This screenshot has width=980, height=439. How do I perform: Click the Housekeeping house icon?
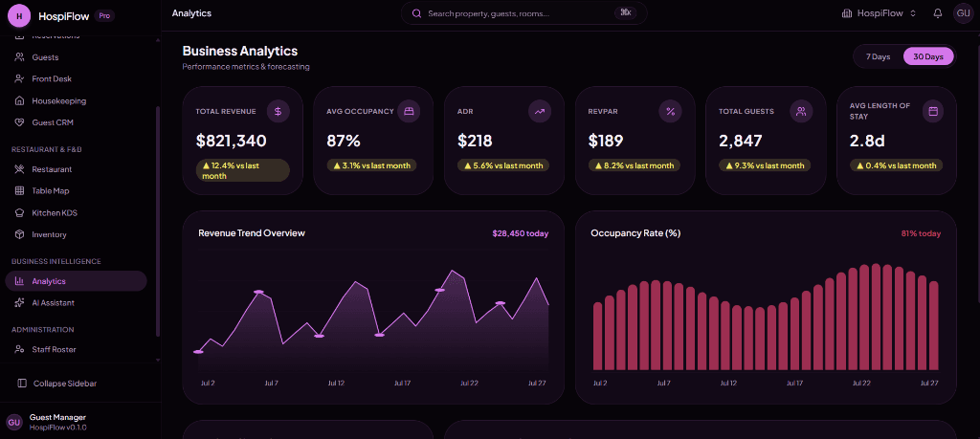[19, 101]
